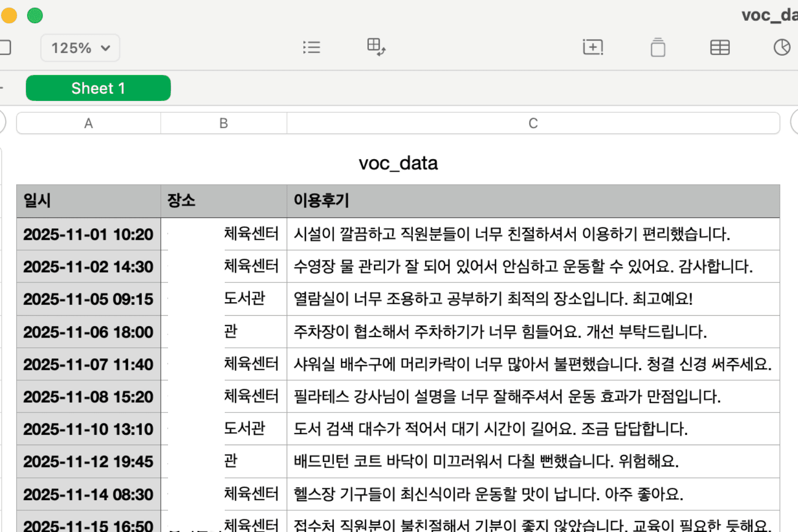Select the review starting 열람실이 너무 조용하고
This screenshot has height=532, width=798.
click(x=533, y=299)
